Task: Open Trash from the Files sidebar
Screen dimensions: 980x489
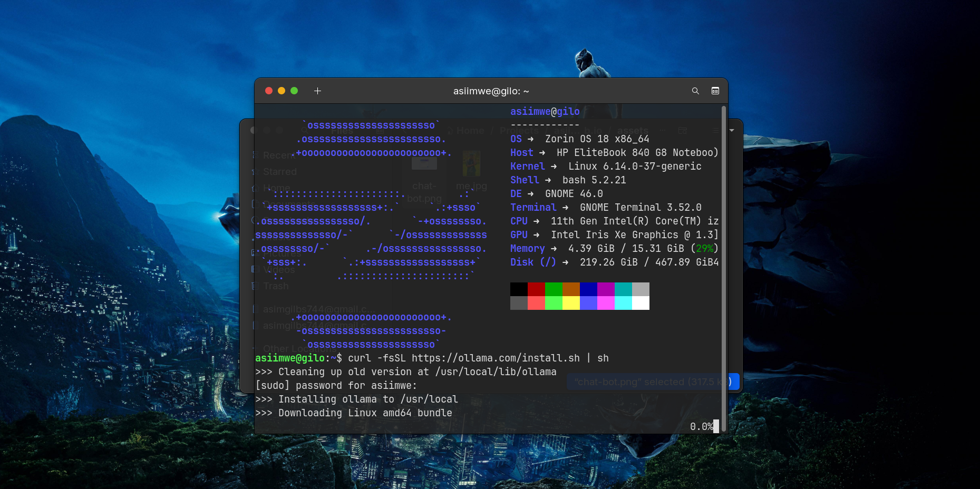Action: (276, 286)
